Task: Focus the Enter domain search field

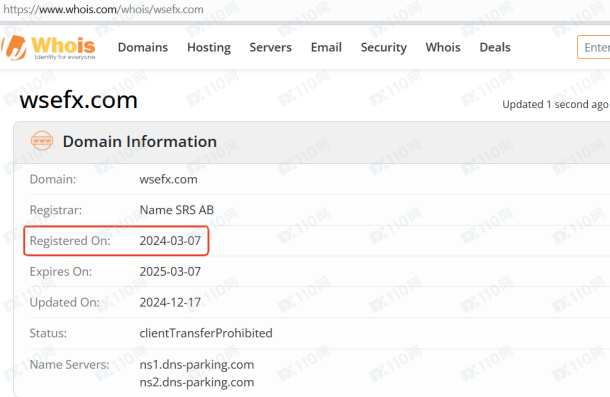Action: click(594, 47)
